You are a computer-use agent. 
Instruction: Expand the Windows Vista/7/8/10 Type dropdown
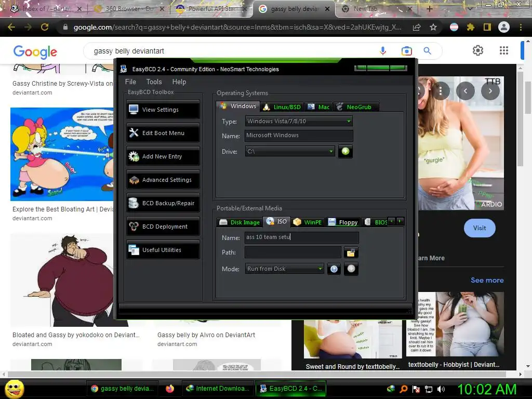tap(299, 121)
